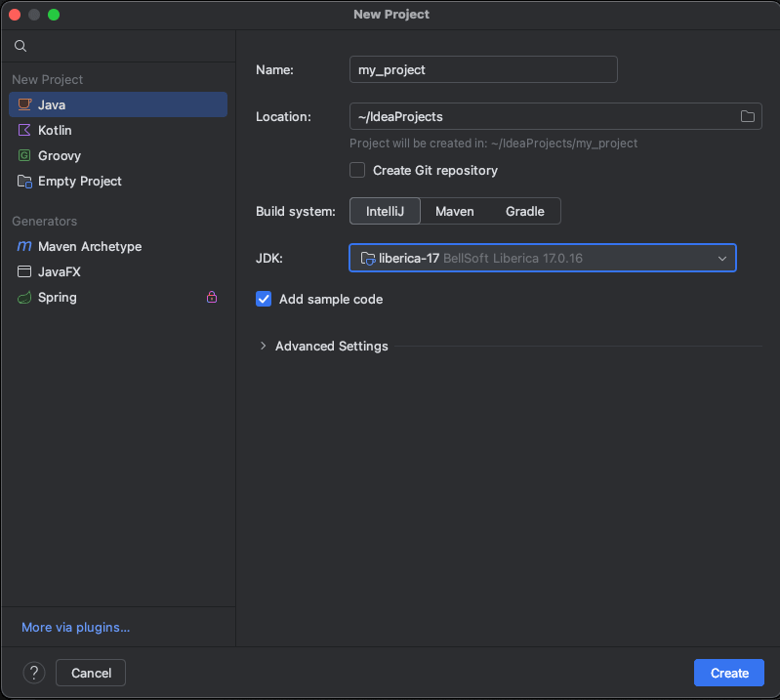Screen dimensions: 780x700
Task: Select Groovy project type
Action: tap(118, 155)
